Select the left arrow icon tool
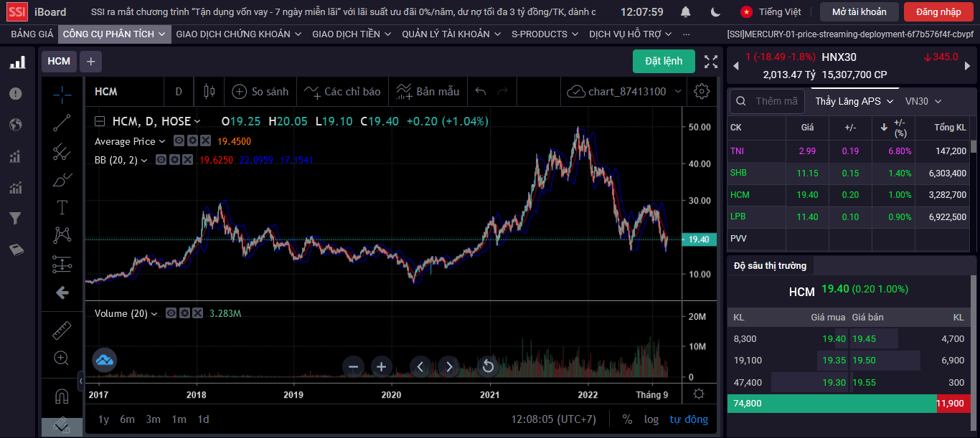Image resolution: width=980 pixels, height=438 pixels. point(62,292)
